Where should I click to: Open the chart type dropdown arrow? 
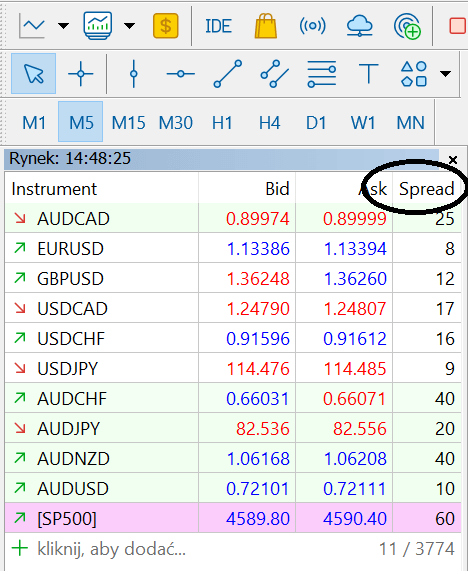pyautogui.click(x=63, y=26)
